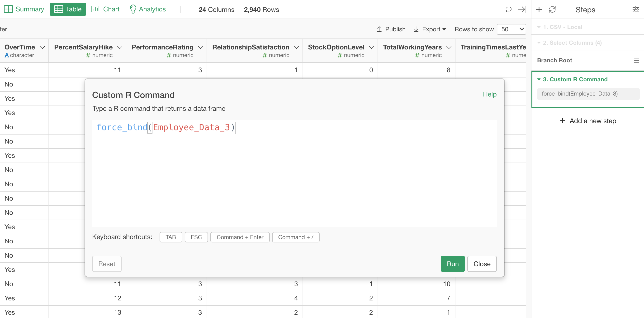Open Help for Custom R Command
Screen dimensions: 644x318
click(x=489, y=94)
